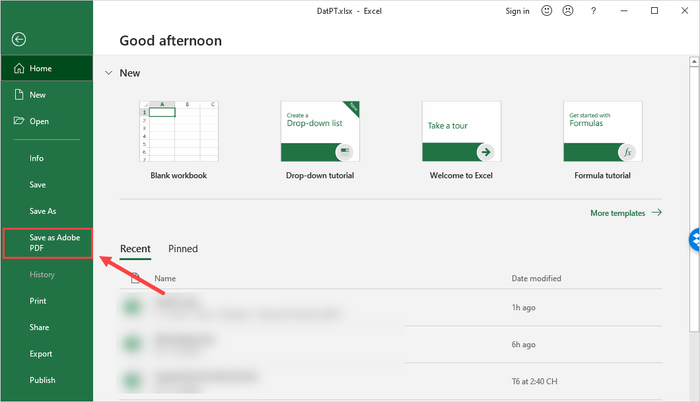Select the Publish option
The image size is (700, 402).
pos(42,380)
